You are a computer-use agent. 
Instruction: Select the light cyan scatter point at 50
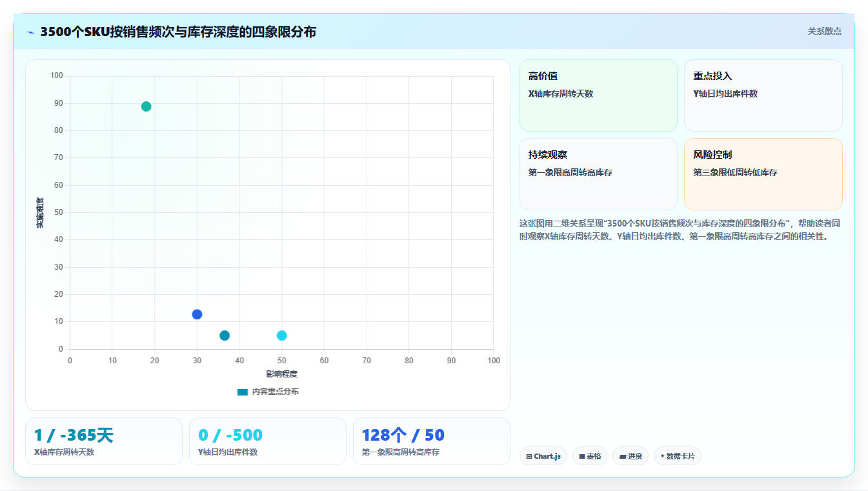click(282, 336)
